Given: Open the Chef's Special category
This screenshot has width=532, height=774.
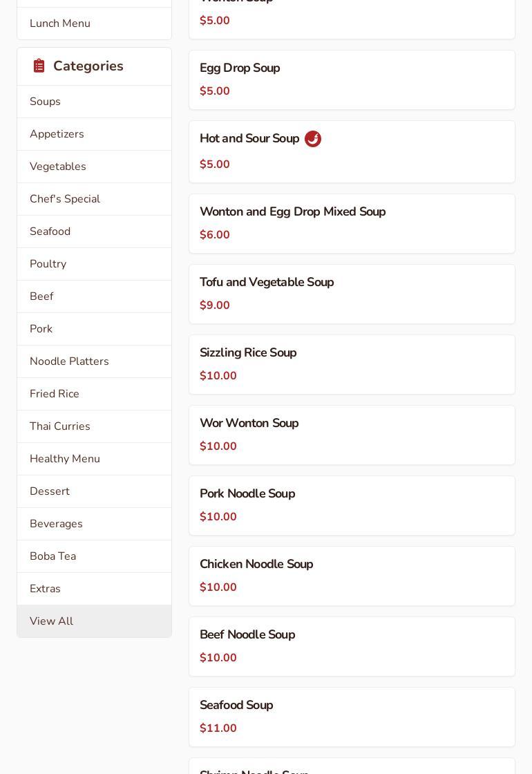Looking at the screenshot, I should point(65,199).
